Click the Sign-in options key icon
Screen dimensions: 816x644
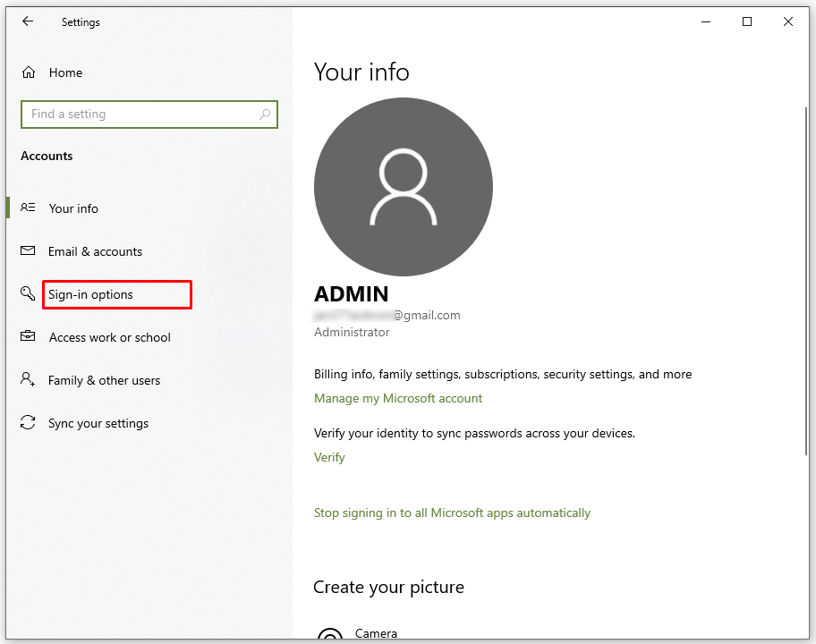pyautogui.click(x=28, y=293)
